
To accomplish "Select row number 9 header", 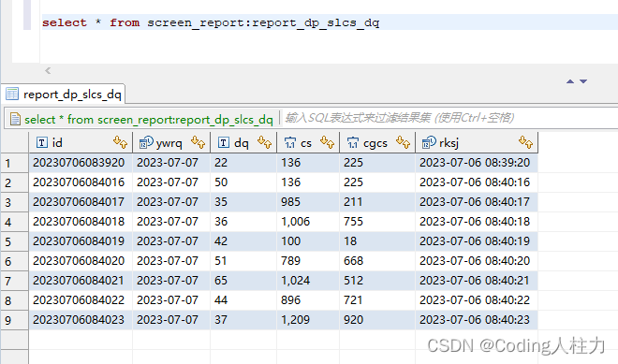I will (x=14, y=320).
